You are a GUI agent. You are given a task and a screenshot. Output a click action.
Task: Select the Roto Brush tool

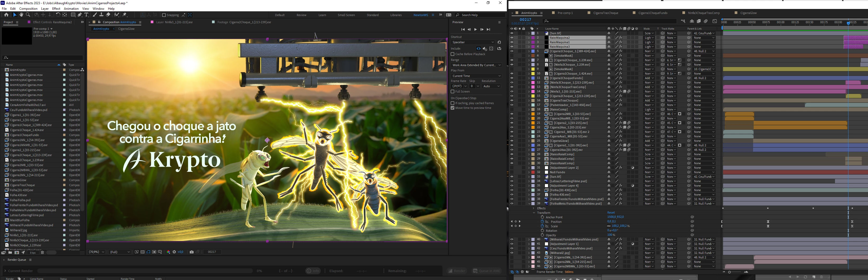click(117, 15)
